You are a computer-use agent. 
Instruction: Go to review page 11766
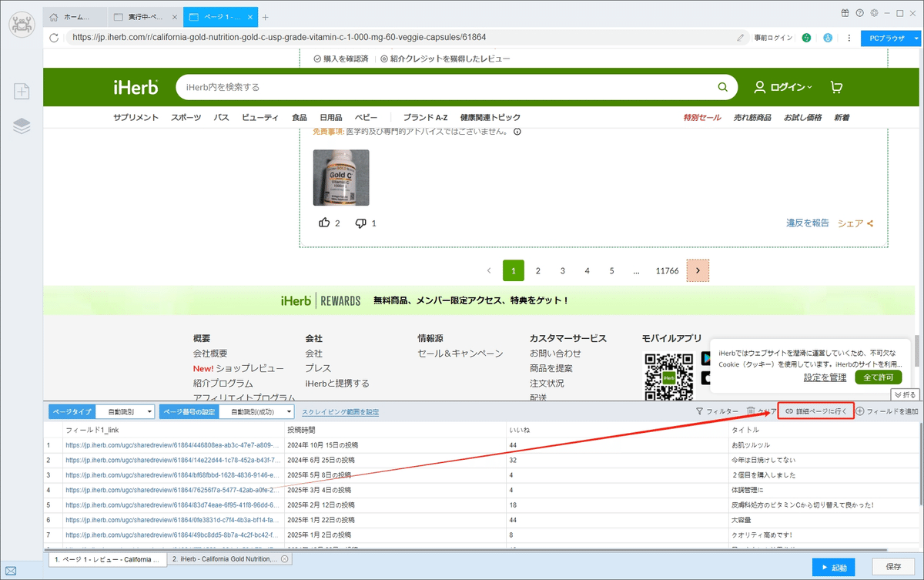click(667, 270)
